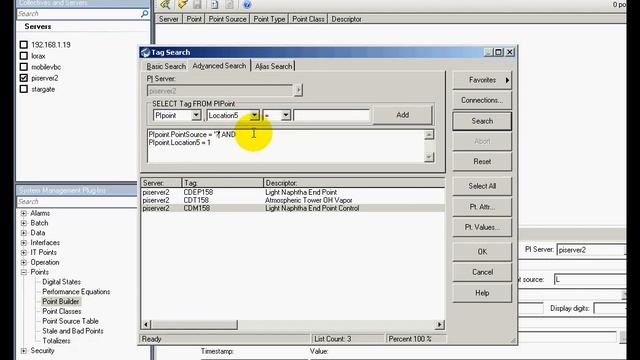
Task: Open the Alias Search tab
Action: [273, 66]
